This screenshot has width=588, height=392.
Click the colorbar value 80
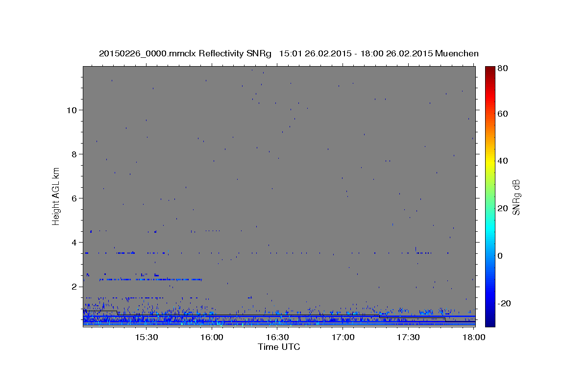tap(503, 69)
